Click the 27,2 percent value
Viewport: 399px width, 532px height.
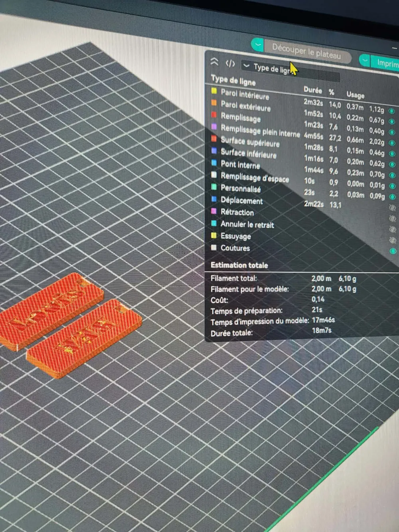(335, 138)
